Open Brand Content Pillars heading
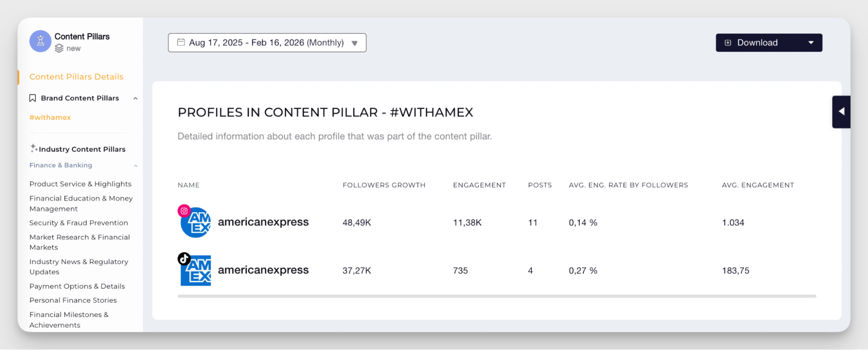Image resolution: width=868 pixels, height=350 pixels. pos(80,98)
